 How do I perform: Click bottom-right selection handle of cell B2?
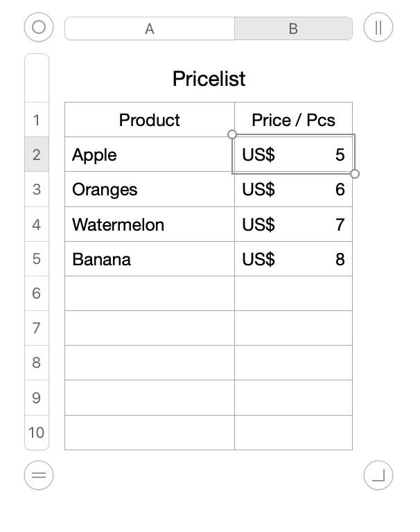tap(355, 173)
